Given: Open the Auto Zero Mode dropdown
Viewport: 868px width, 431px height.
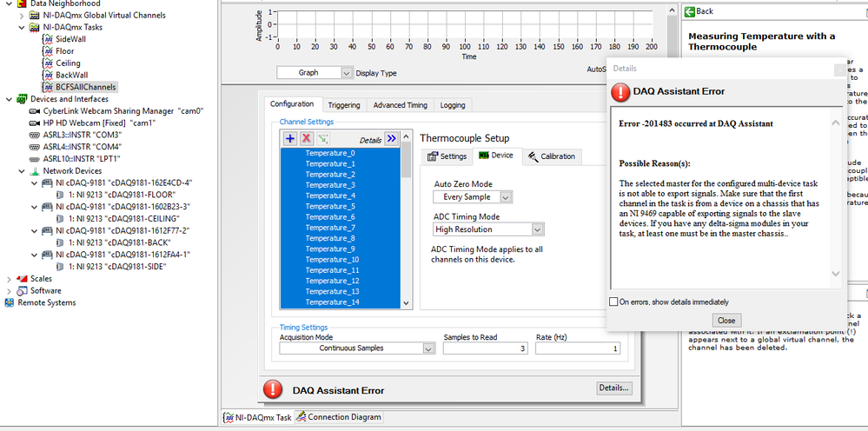Looking at the screenshot, I should pos(506,197).
